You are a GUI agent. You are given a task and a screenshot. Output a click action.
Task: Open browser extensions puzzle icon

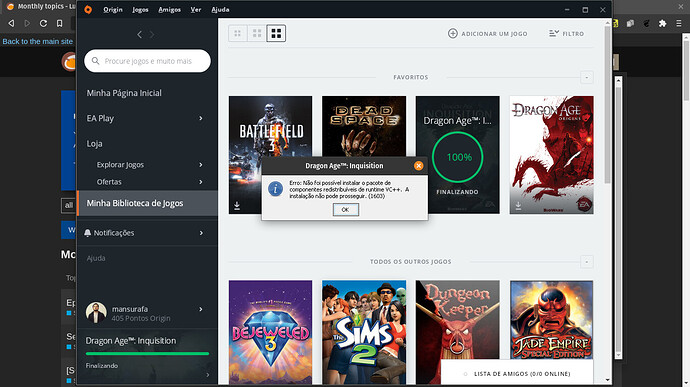(x=662, y=23)
